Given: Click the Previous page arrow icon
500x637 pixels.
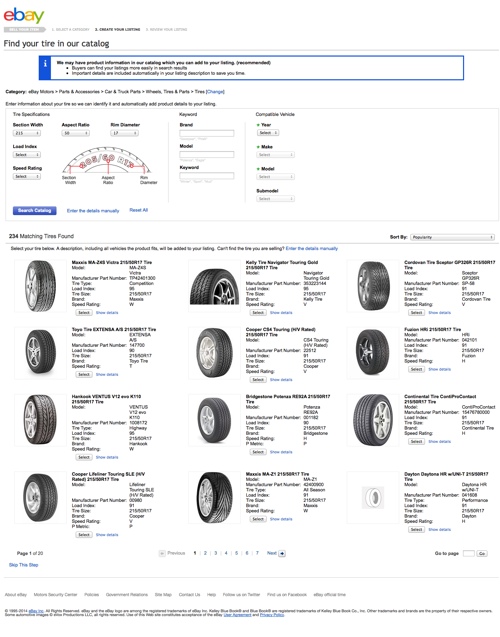Looking at the screenshot, I should [x=162, y=553].
